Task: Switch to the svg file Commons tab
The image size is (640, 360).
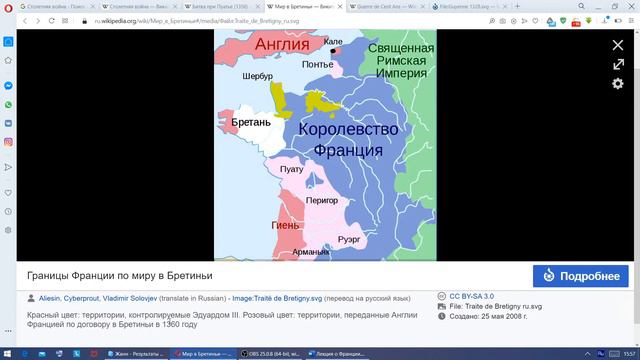Action: [x=469, y=7]
